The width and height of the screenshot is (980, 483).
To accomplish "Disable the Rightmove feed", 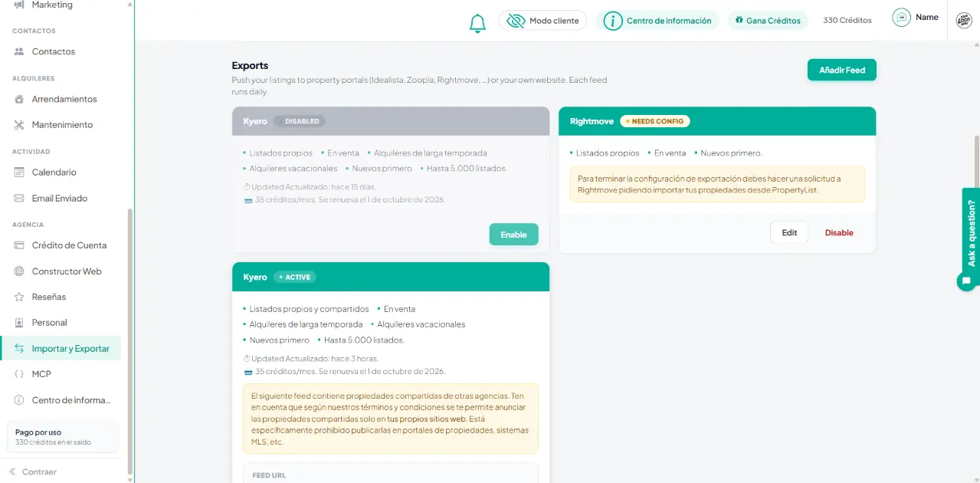I will point(839,233).
